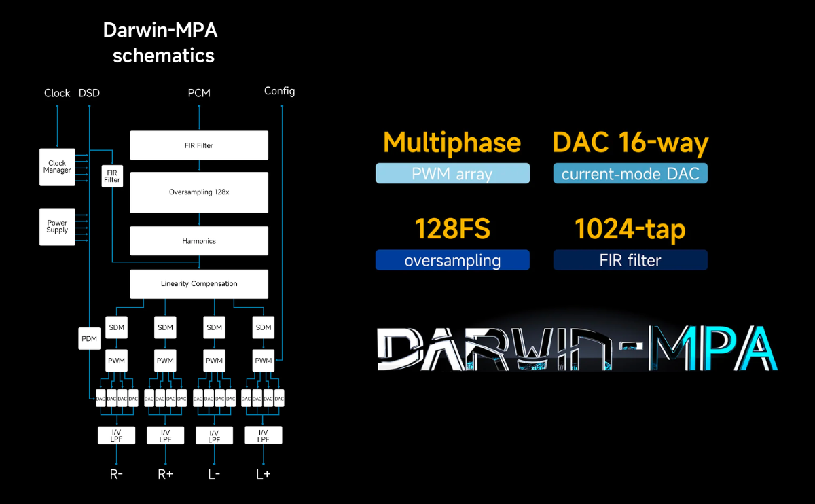The width and height of the screenshot is (815, 504).
Task: Select the "R+" output label
Action: point(165,474)
